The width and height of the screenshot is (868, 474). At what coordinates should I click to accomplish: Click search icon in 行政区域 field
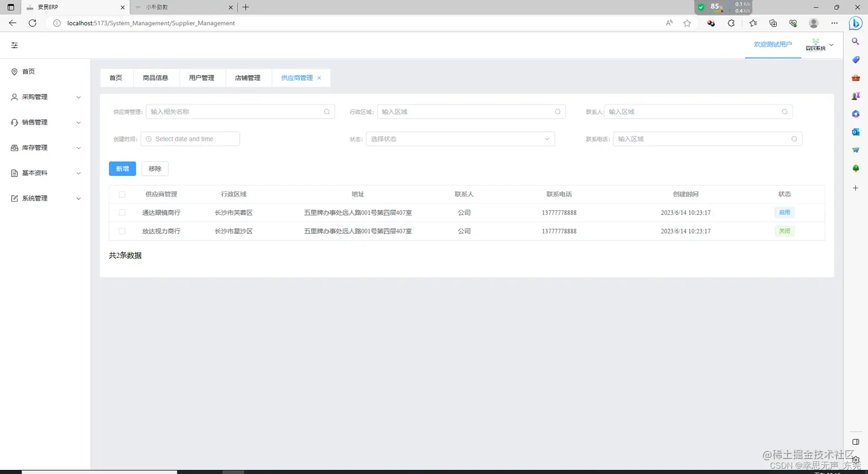pos(557,112)
